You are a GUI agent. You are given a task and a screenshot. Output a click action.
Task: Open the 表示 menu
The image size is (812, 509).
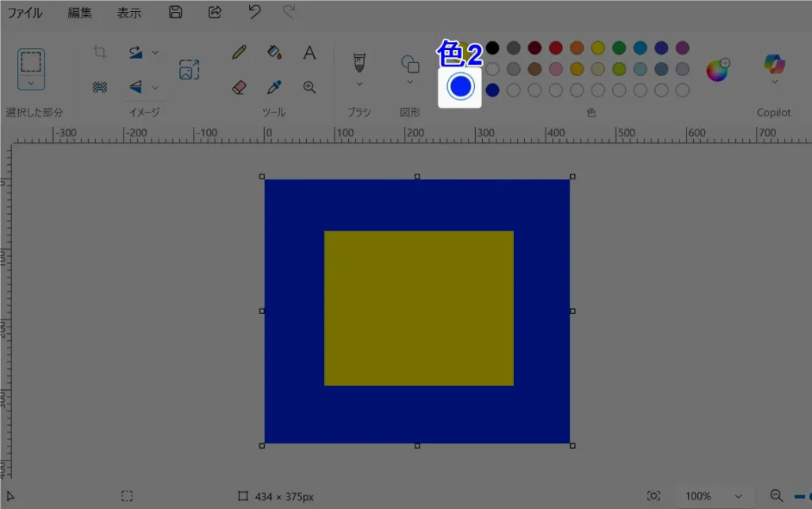tap(129, 13)
